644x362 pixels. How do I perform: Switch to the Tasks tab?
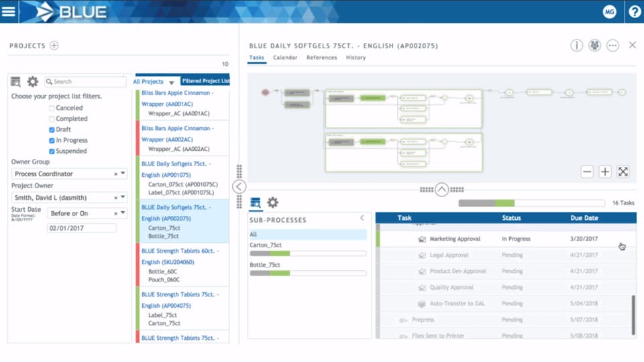tap(257, 58)
